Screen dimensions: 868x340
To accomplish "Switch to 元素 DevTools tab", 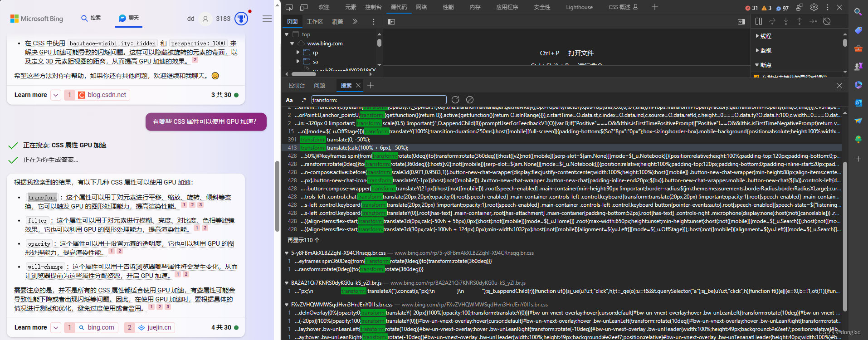I will [x=351, y=7].
